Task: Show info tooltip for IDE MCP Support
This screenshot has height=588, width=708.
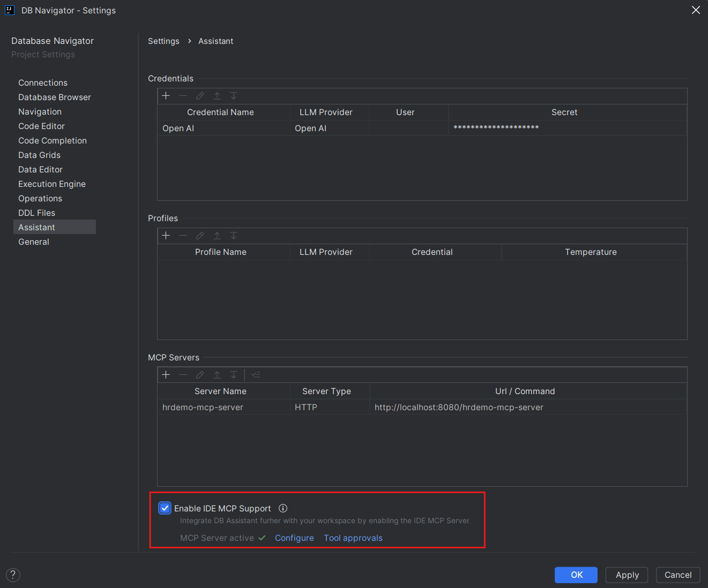Action: coord(283,508)
